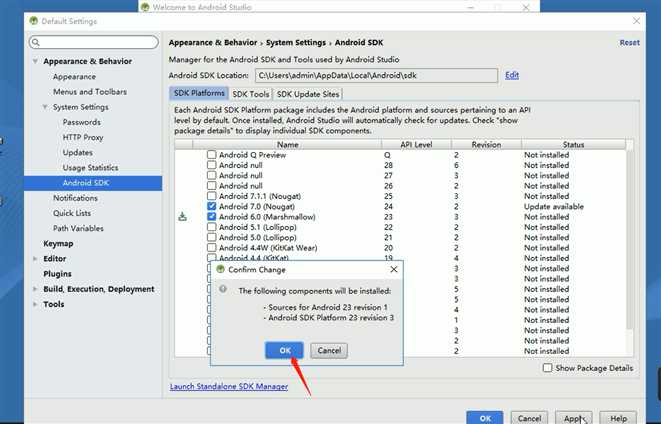Close the Default Settings window
The width and height of the screenshot is (661, 424).
point(636,21)
